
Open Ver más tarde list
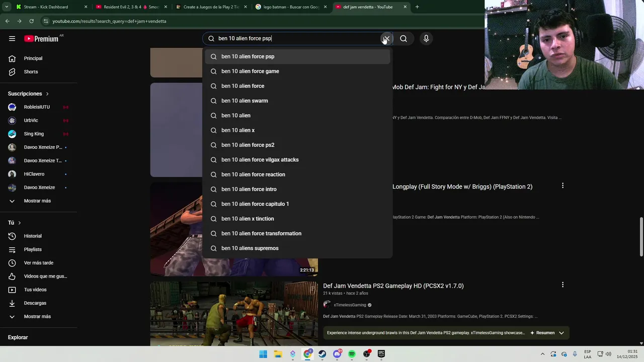coord(38,263)
